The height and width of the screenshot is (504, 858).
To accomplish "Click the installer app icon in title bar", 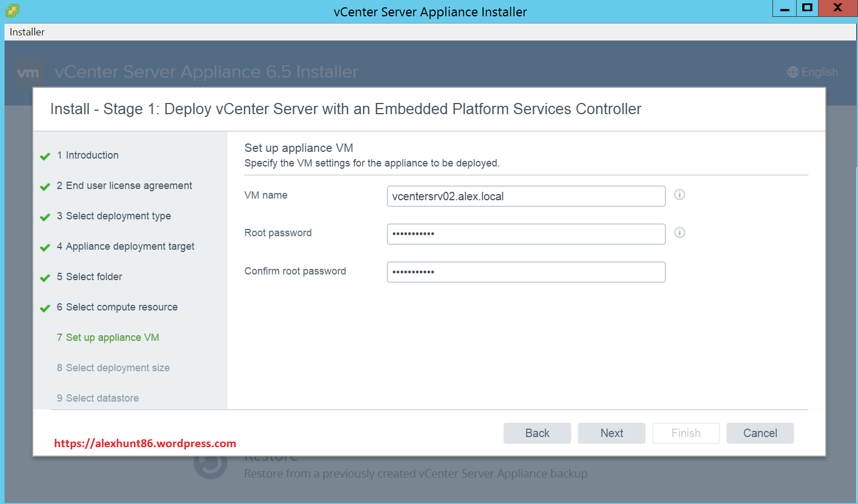I will coord(12,11).
